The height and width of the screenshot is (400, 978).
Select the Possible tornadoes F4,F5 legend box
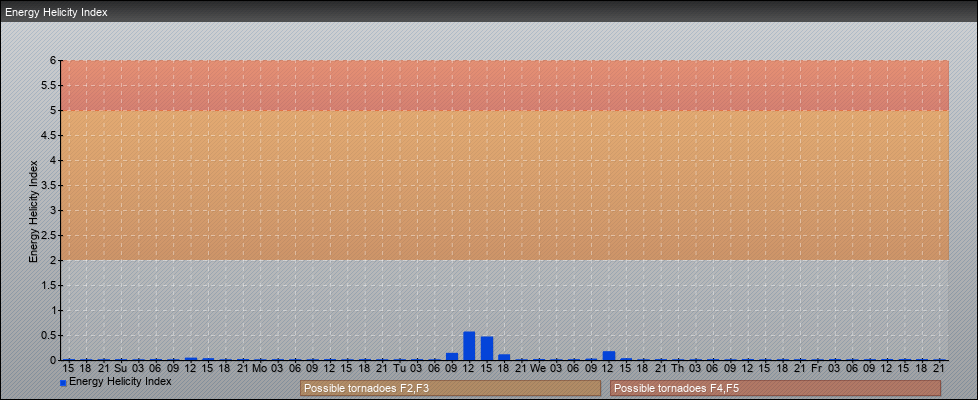point(775,388)
